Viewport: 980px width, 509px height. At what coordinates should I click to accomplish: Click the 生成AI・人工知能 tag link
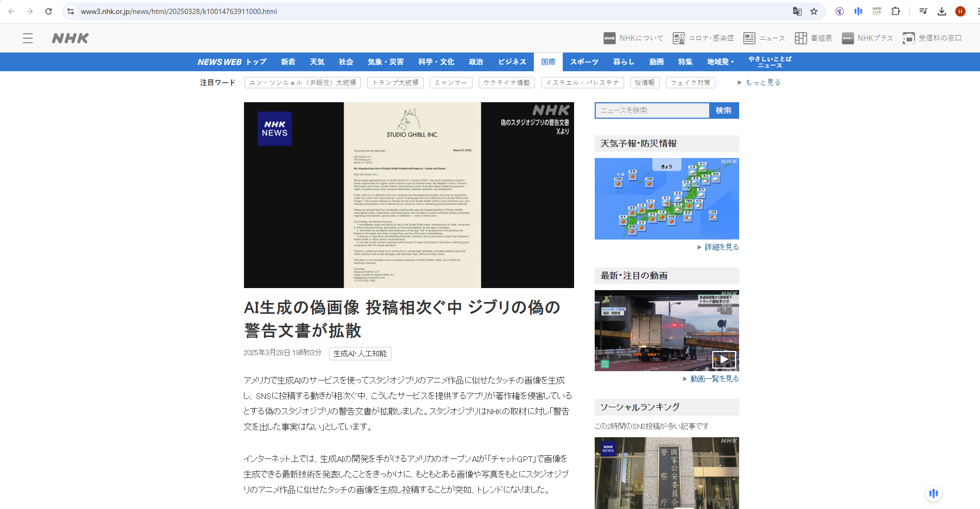click(x=360, y=354)
